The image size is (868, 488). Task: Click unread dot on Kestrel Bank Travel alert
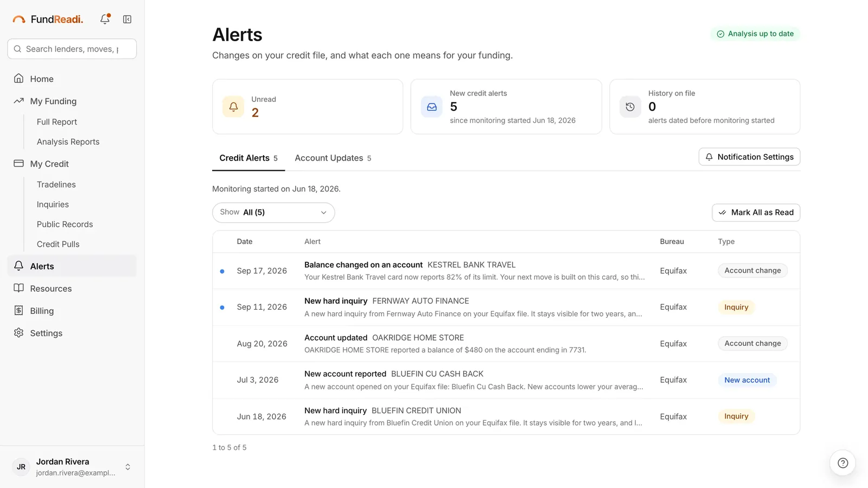222,271
